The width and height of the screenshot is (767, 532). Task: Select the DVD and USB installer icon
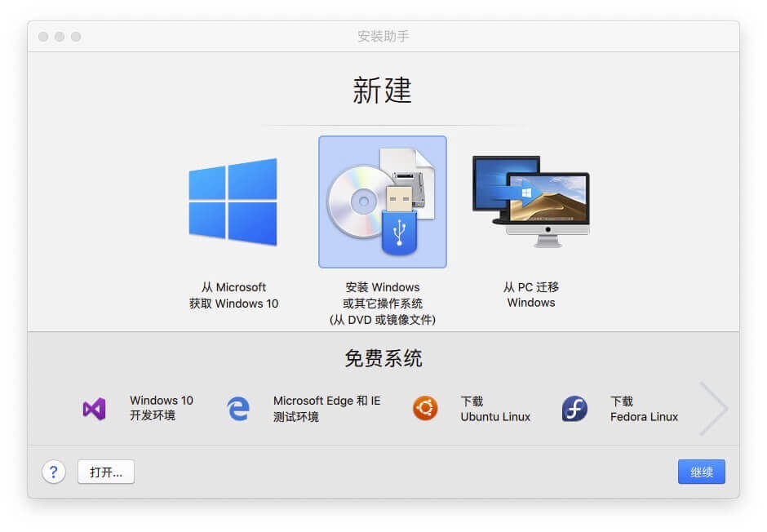(x=382, y=202)
